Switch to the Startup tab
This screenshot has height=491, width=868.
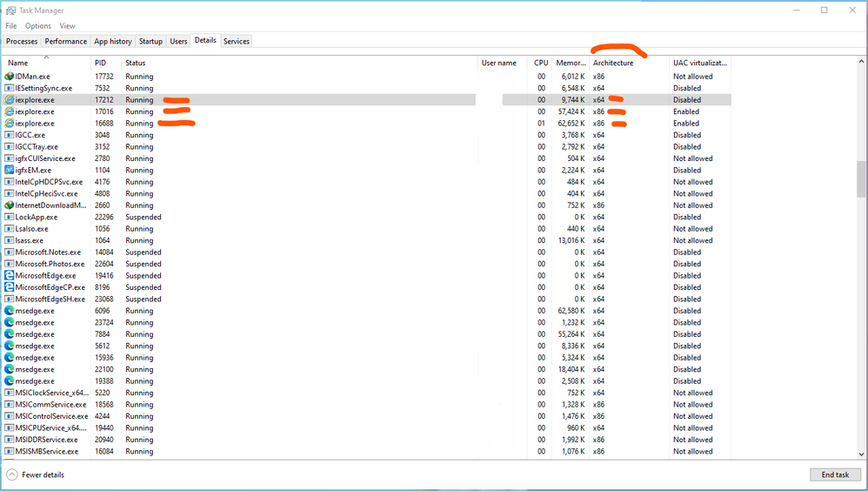150,41
